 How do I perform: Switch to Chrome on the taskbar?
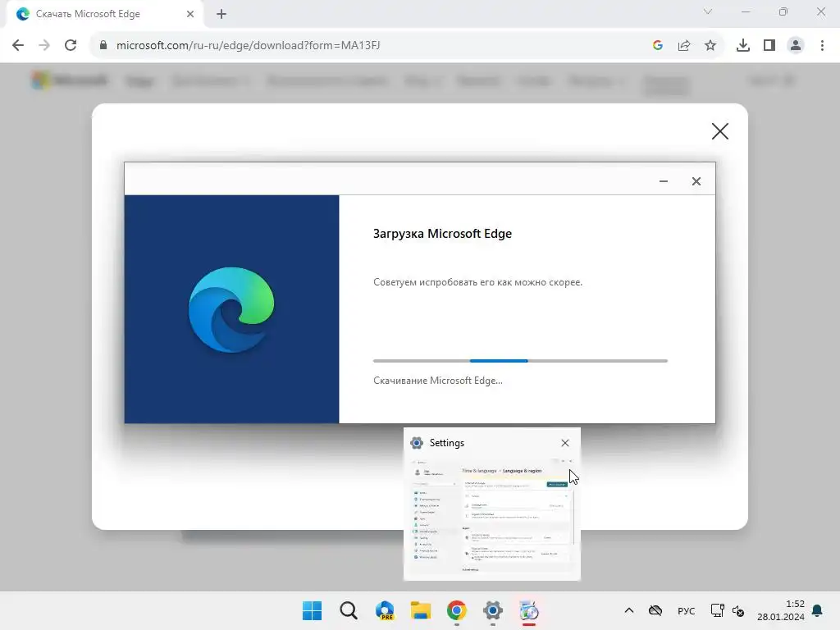(456, 610)
